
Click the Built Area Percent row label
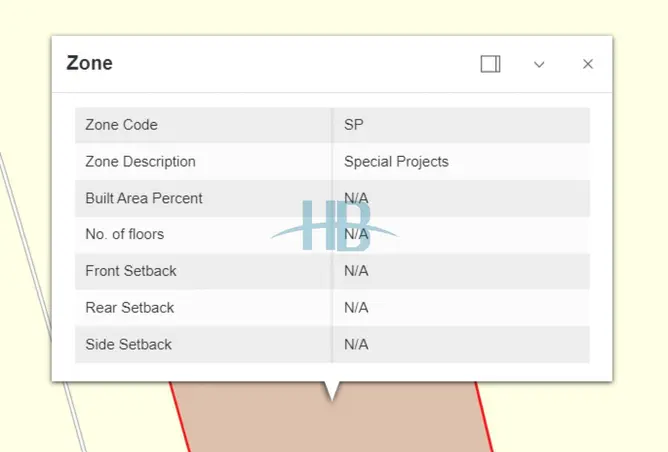144,198
